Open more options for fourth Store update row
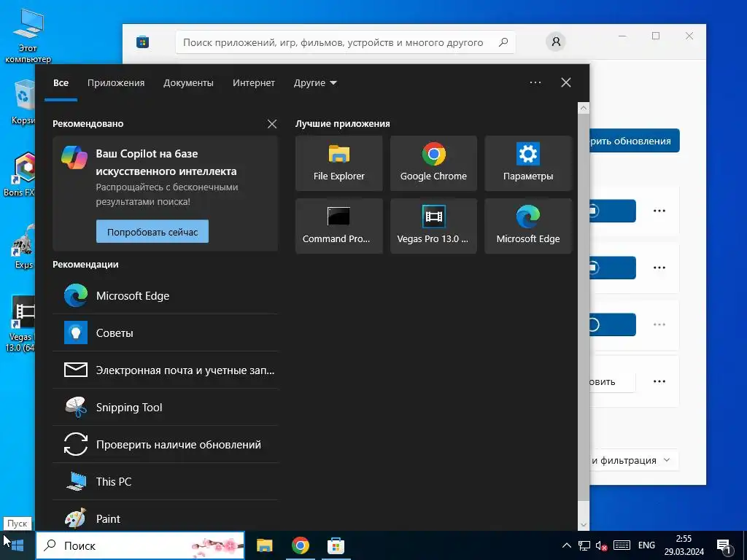747x560 pixels. pos(659,381)
